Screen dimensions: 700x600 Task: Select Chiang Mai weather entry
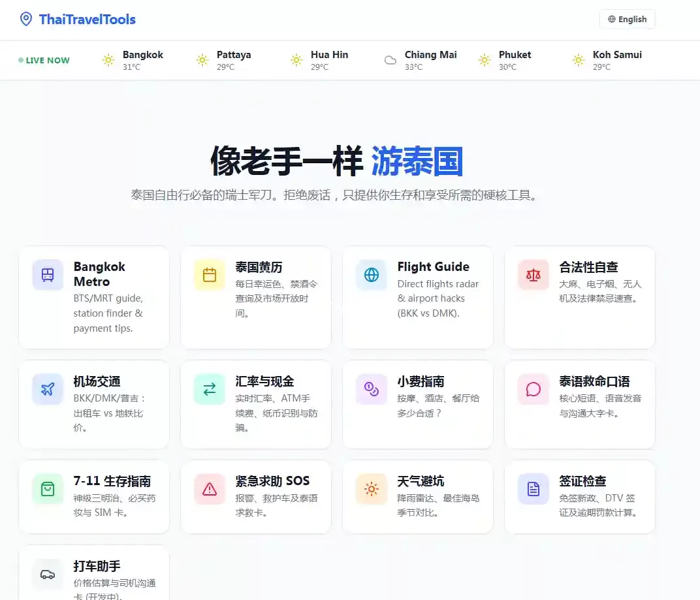421,60
